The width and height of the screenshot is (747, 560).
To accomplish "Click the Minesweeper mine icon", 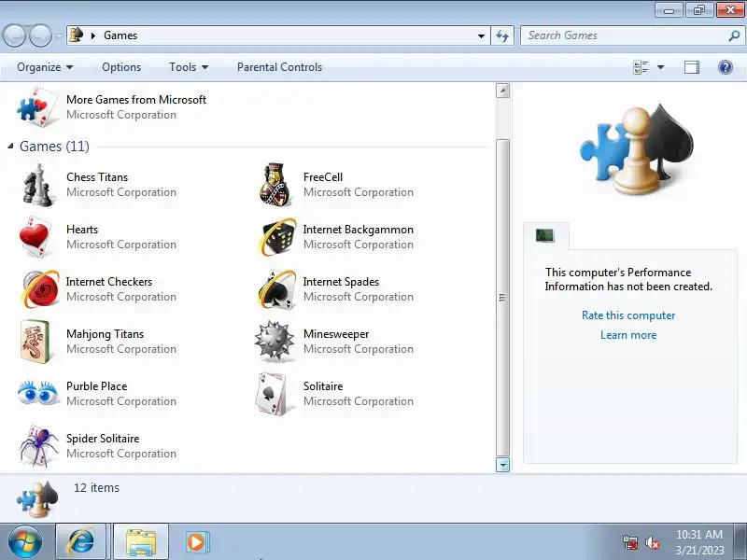I will click(x=274, y=341).
